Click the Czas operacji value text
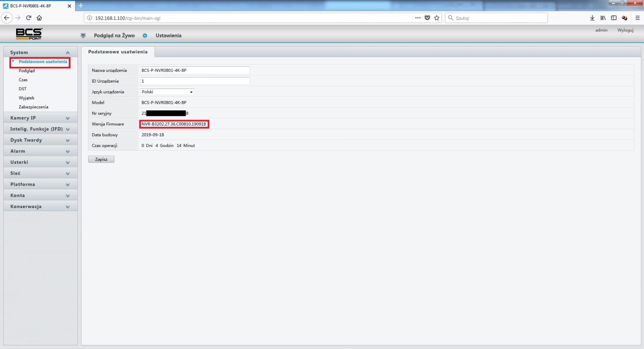644x349 pixels. pyautogui.click(x=168, y=146)
